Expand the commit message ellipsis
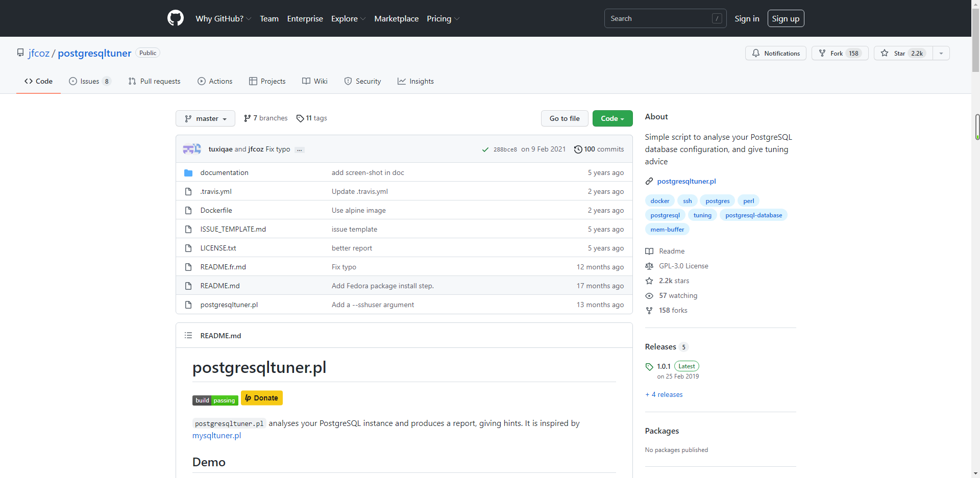Image resolution: width=980 pixels, height=478 pixels. click(x=300, y=149)
